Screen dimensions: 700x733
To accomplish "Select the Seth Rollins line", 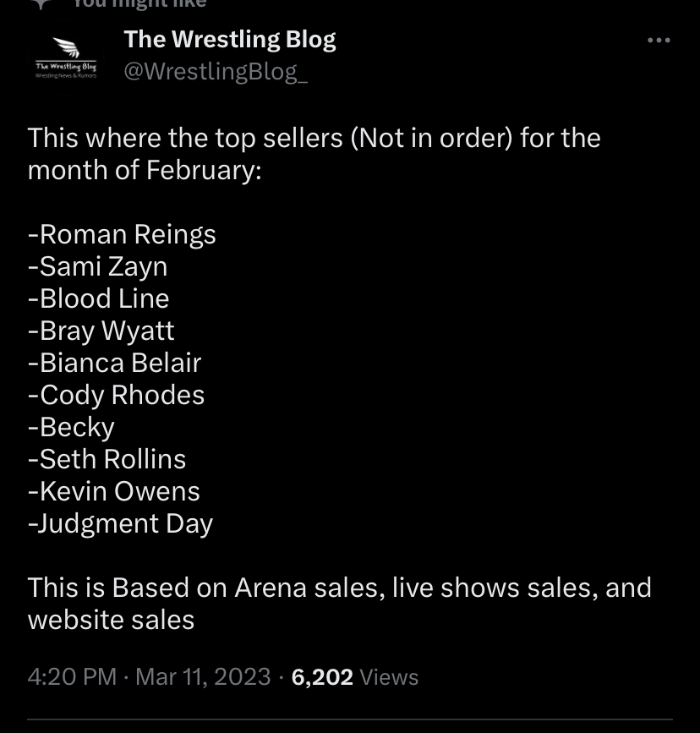I will [107, 459].
